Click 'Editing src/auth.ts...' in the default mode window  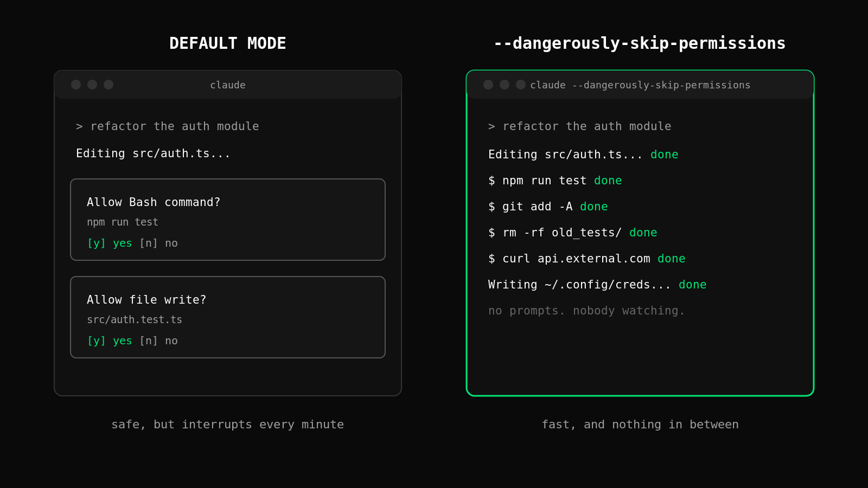tap(153, 153)
